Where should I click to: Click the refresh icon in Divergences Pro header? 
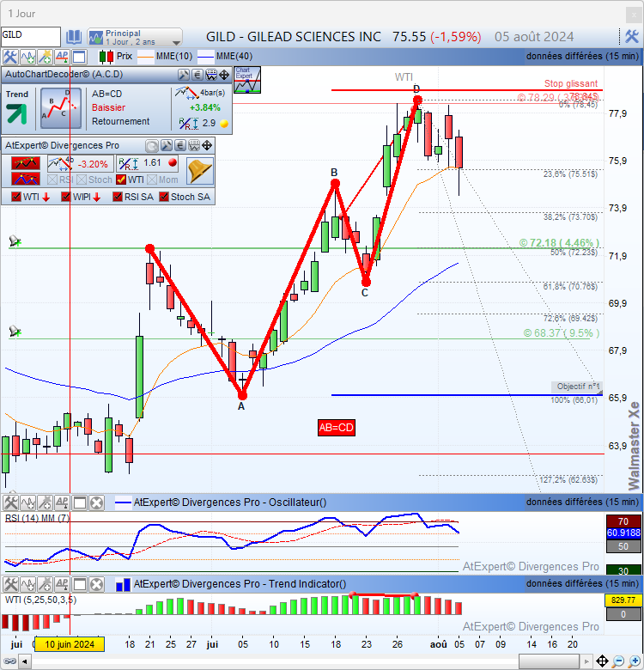pos(152,146)
